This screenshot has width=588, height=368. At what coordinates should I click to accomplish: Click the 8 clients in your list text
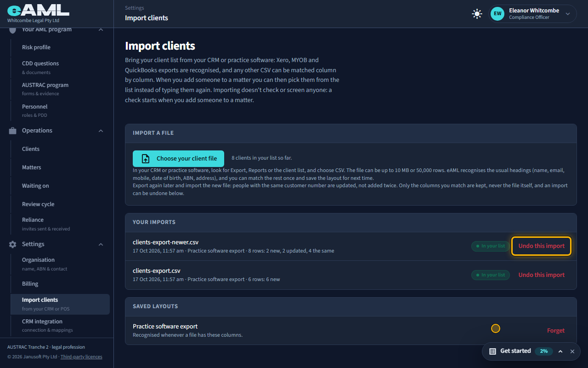coord(261,158)
